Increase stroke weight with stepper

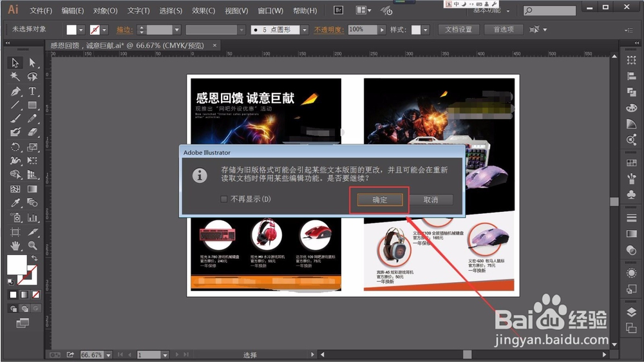[x=142, y=27]
